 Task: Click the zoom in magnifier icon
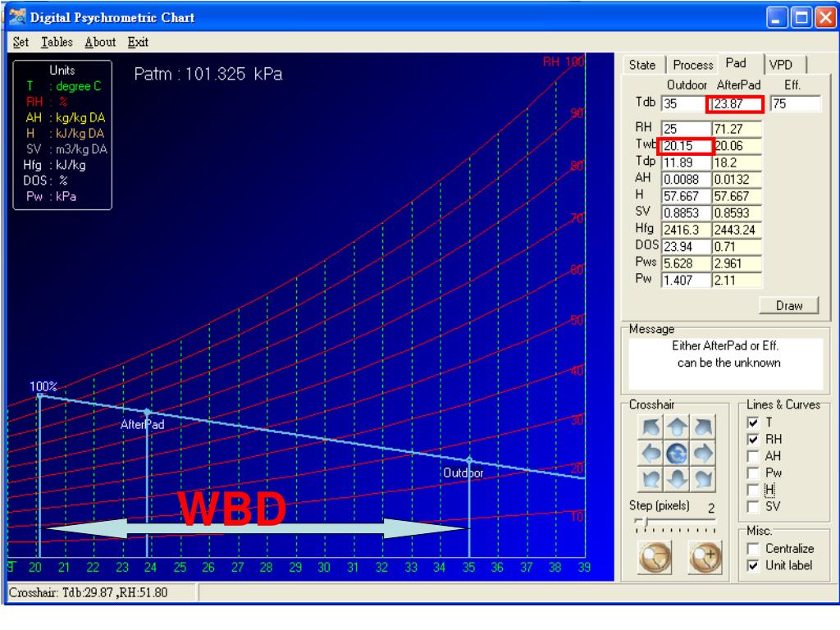point(705,557)
